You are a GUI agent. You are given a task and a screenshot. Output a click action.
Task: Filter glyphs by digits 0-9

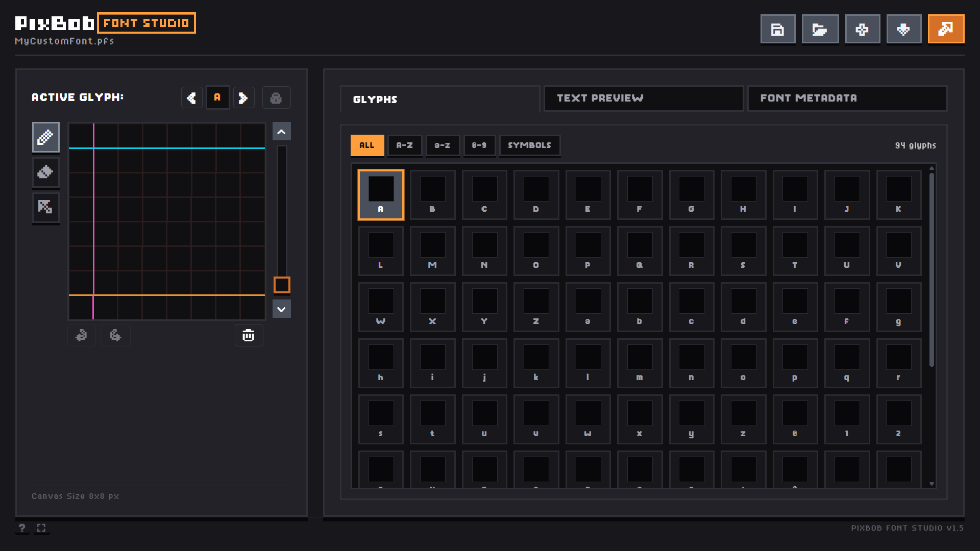[x=479, y=145]
